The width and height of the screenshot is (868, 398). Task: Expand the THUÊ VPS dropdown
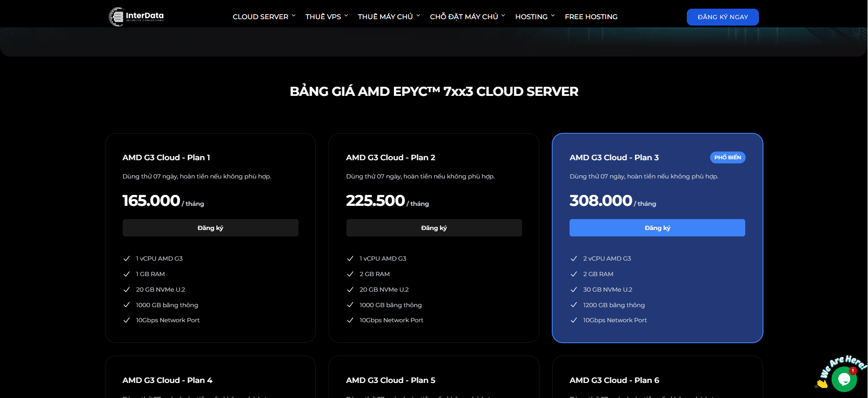coord(326,17)
